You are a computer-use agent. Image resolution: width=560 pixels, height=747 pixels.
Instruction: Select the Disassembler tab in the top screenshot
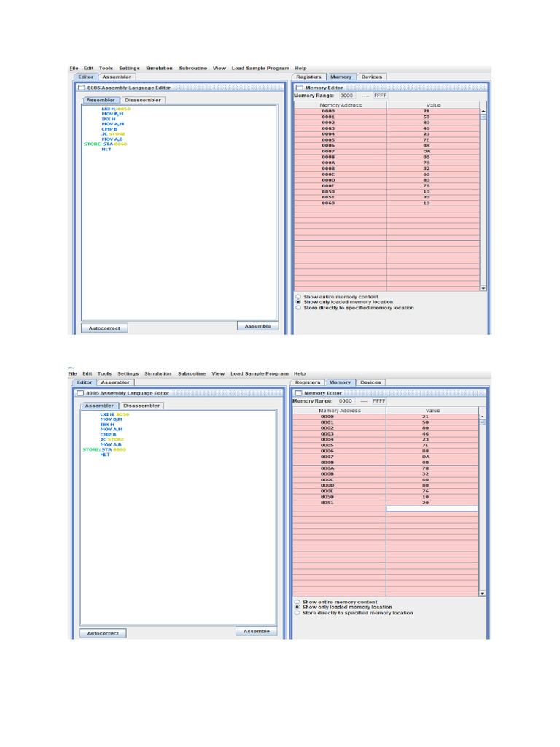[142, 100]
